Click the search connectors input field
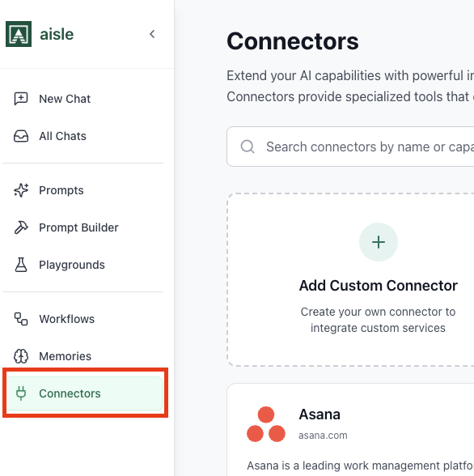This screenshot has height=476, width=474. 350,147
